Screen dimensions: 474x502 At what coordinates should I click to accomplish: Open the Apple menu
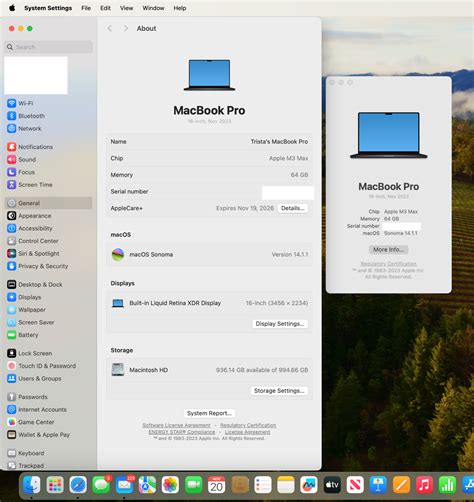tap(12, 8)
